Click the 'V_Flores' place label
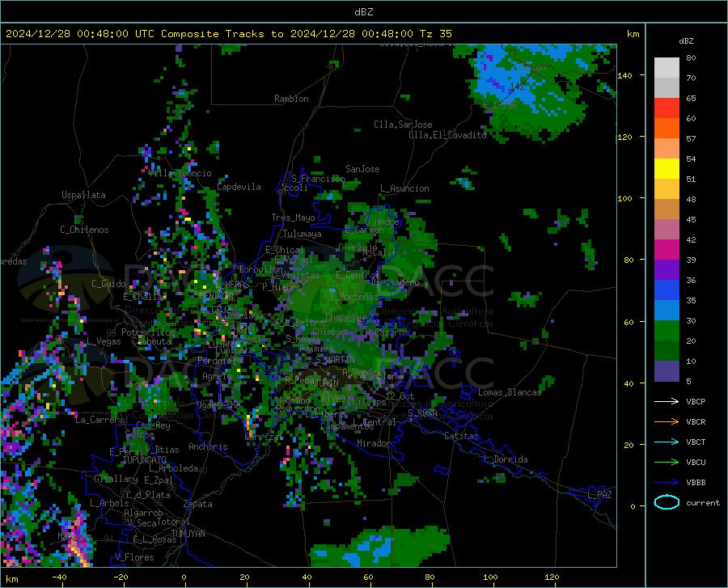 [x=134, y=557]
